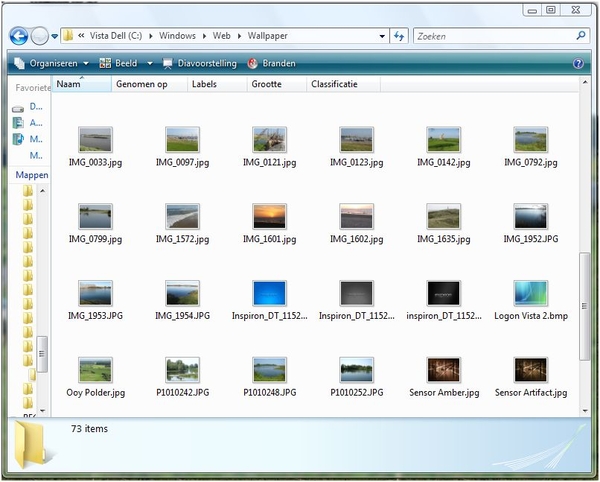Click the Refresh button next to address bar
Screen dimensions: 600x482
399,36
